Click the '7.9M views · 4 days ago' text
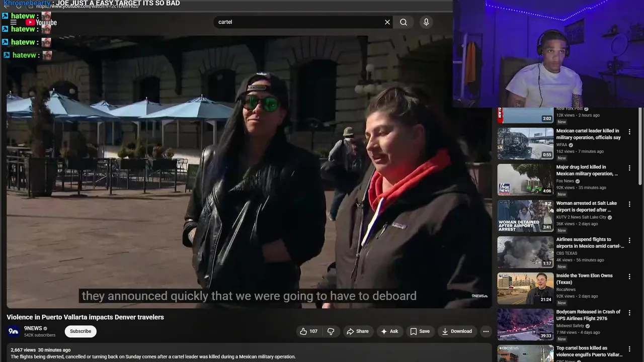Viewport: 644px width, 362px height. tap(578, 332)
